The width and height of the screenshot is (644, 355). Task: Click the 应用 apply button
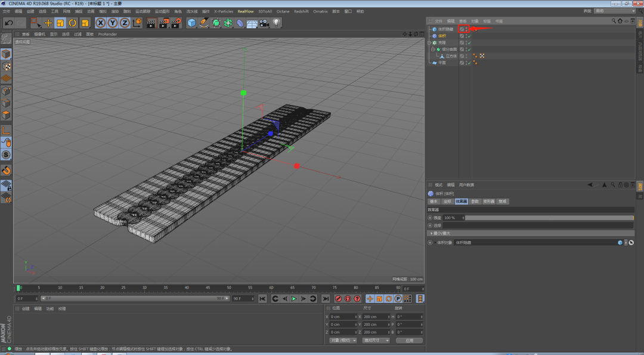tap(408, 340)
